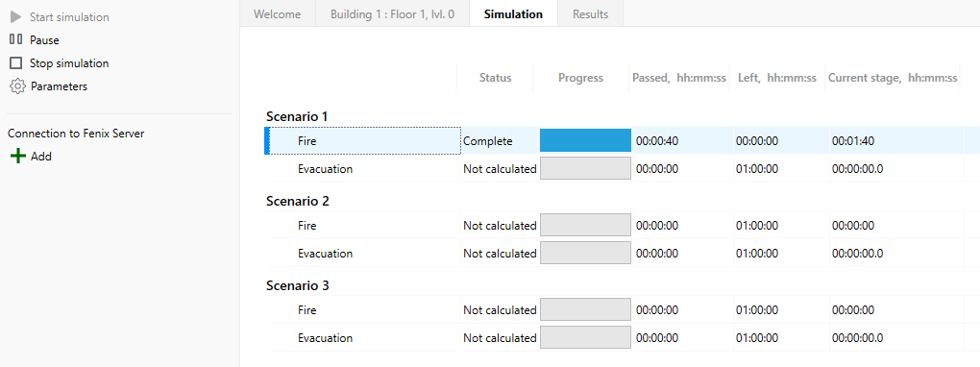This screenshot has height=367, width=980.
Task: Click Not calculated status for Scenario 3 Evacuation
Action: (500, 338)
